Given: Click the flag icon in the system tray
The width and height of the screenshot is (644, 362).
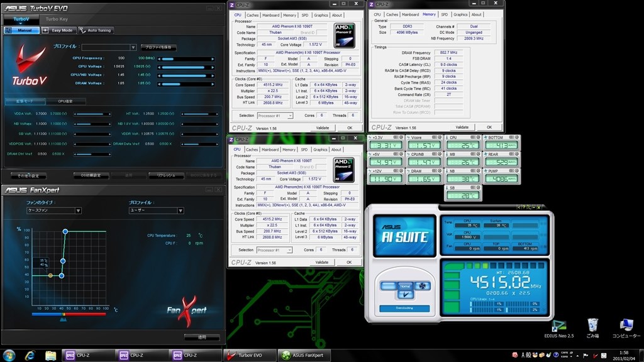Looking at the screenshot, I should 586,355.
